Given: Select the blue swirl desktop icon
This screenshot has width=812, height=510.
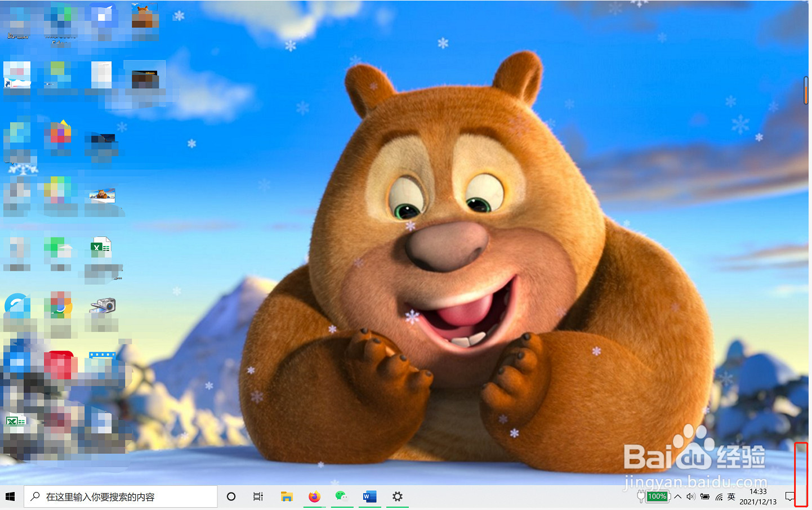Looking at the screenshot, I should [17, 306].
